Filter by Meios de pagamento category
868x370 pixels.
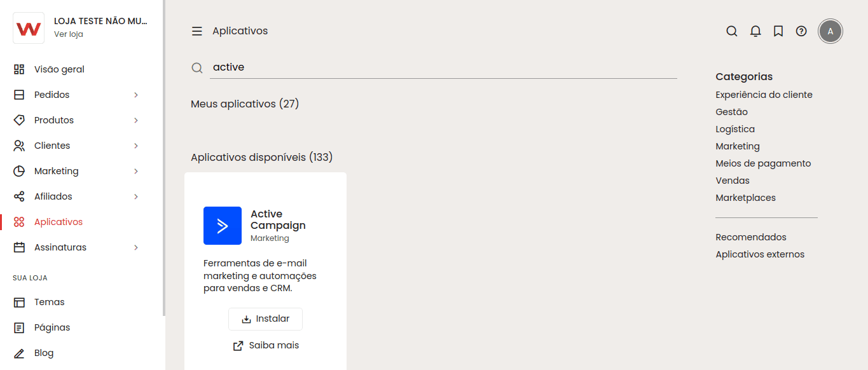(x=763, y=163)
